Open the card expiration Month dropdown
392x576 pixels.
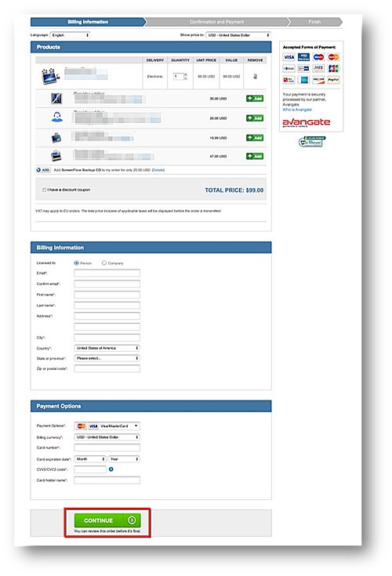point(90,459)
